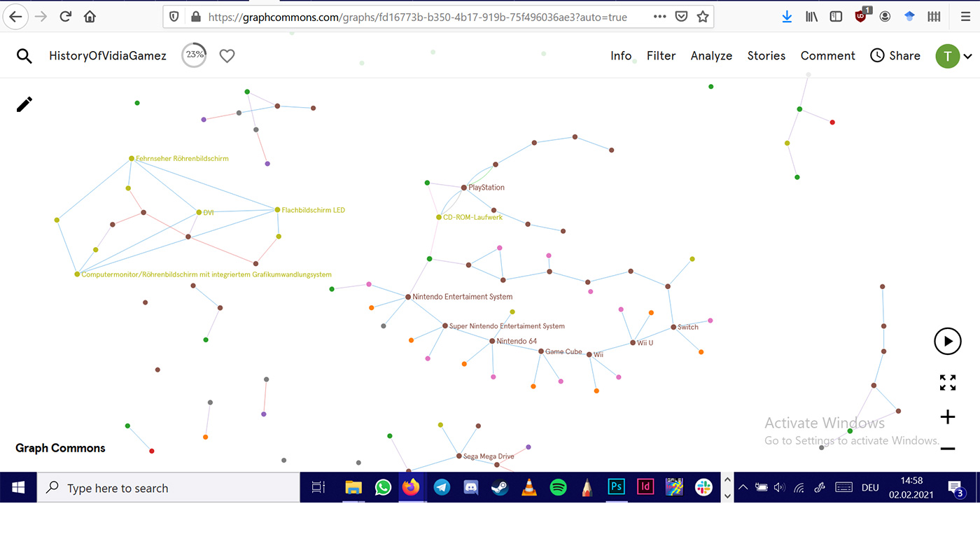The width and height of the screenshot is (980, 560).
Task: Open the Stories section
Action: [766, 56]
